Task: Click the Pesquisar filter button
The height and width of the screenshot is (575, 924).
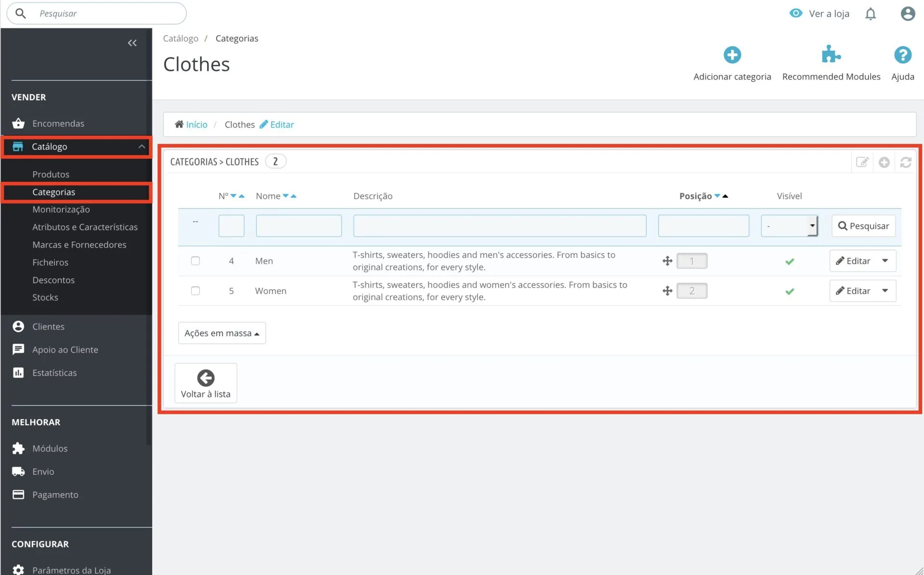Action: [x=863, y=226]
